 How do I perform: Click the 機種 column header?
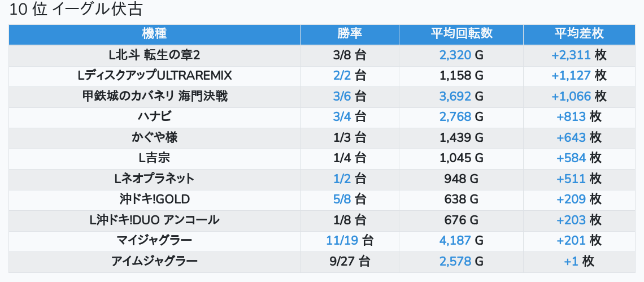[x=154, y=34]
